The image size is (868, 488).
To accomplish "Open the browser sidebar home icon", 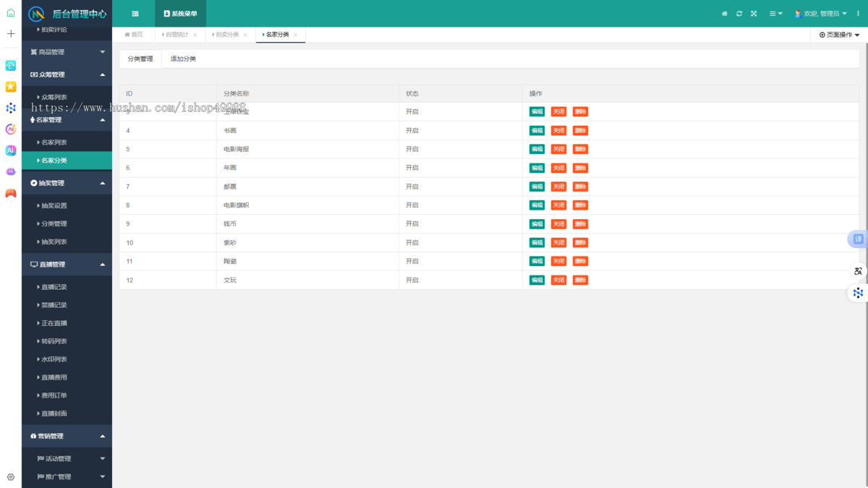I will pos(11,13).
